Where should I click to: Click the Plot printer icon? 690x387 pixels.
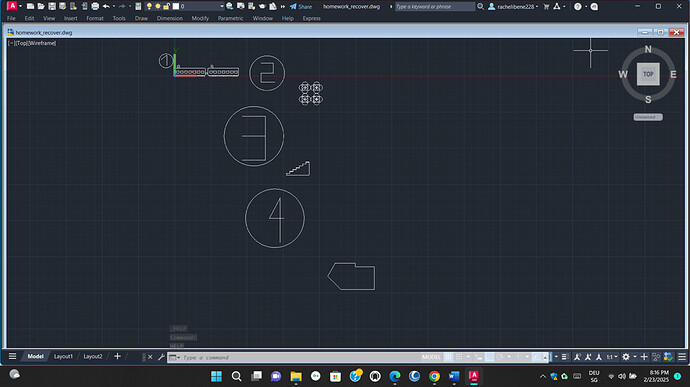(95, 6)
